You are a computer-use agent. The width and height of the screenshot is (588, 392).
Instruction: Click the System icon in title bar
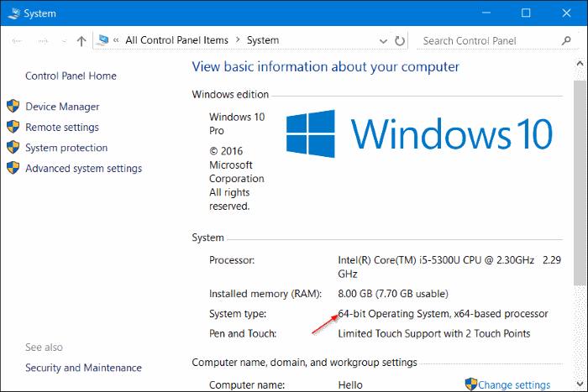[x=14, y=13]
